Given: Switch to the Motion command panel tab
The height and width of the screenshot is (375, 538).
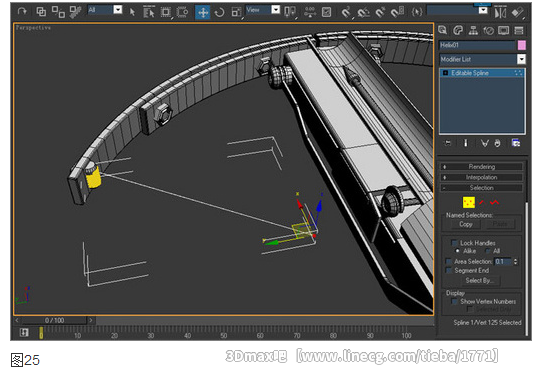Looking at the screenshot, I should pos(489,30).
